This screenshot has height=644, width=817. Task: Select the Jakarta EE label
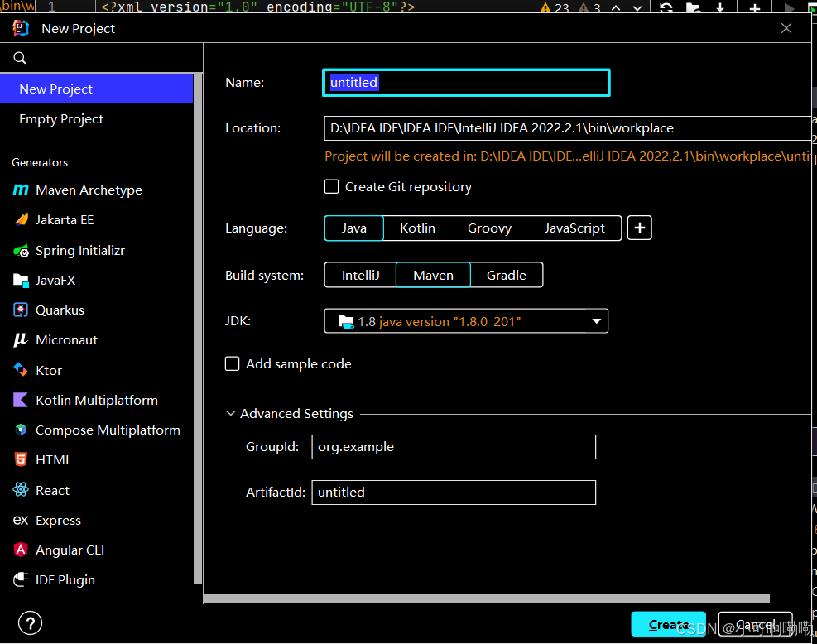[65, 220]
